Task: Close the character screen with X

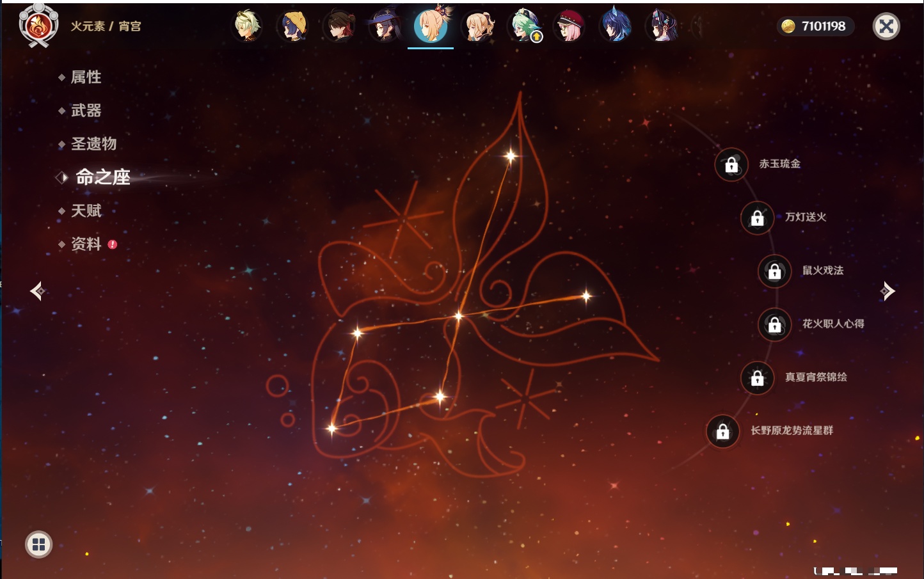Action: 886,26
